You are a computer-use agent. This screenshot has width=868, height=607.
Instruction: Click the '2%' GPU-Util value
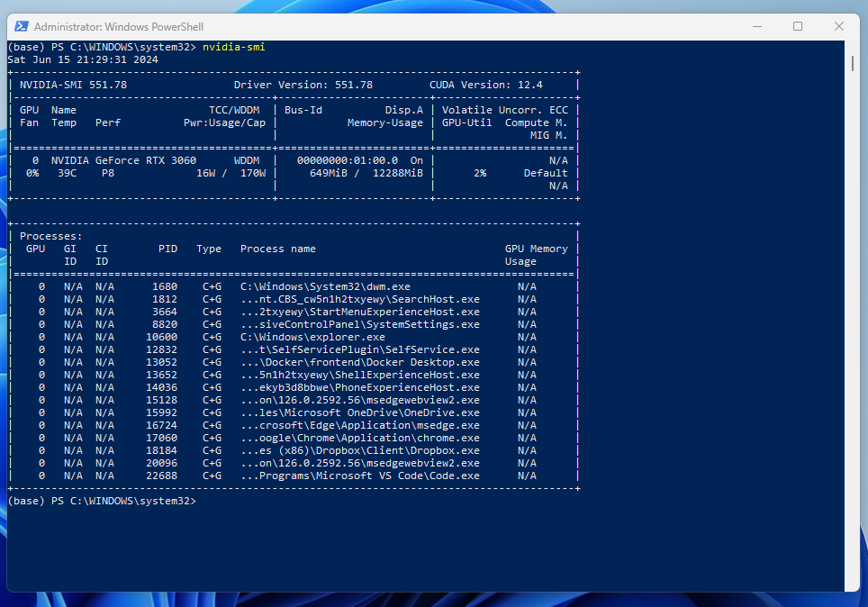(x=480, y=173)
